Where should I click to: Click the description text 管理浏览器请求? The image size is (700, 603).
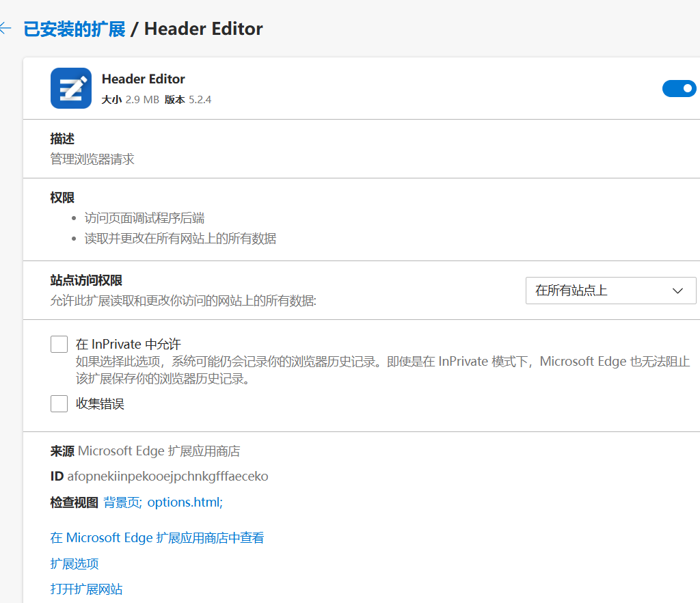92,159
